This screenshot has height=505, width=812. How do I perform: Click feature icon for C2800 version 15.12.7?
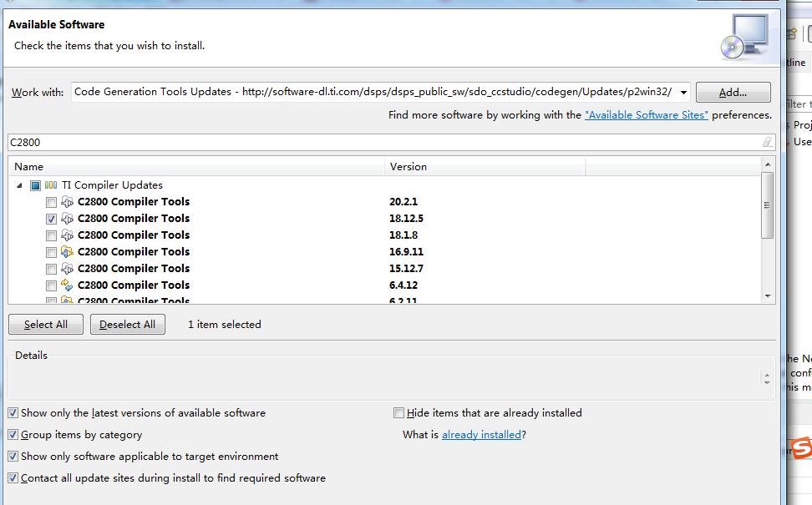click(68, 269)
